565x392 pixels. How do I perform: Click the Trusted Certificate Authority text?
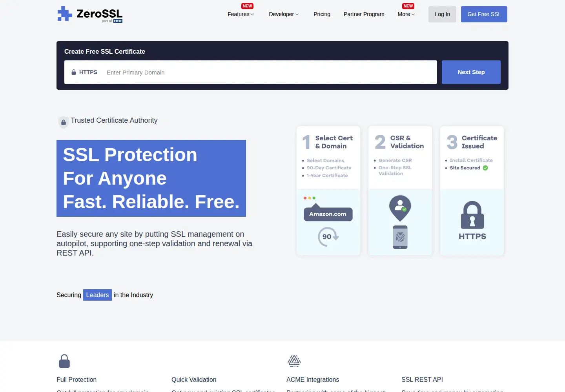pos(114,120)
